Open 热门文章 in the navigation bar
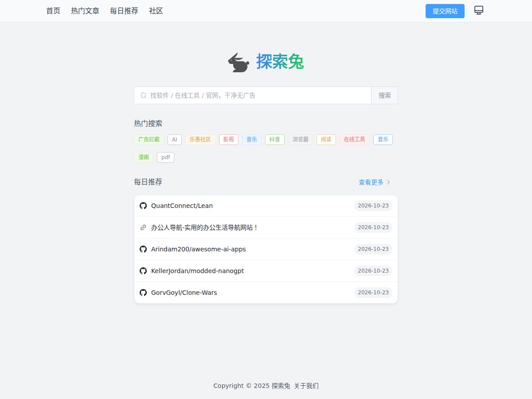This screenshot has height=399, width=532. (x=85, y=11)
